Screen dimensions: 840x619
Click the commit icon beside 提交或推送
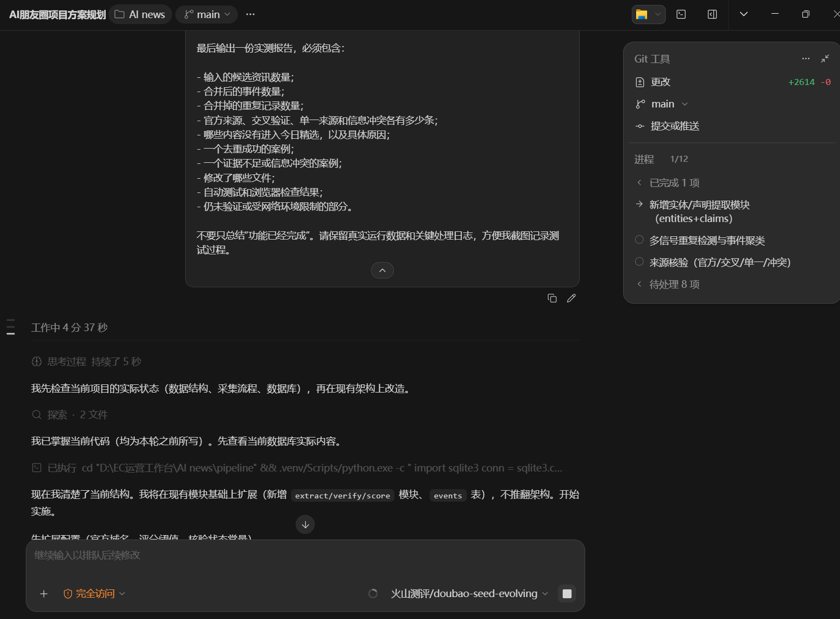(640, 126)
